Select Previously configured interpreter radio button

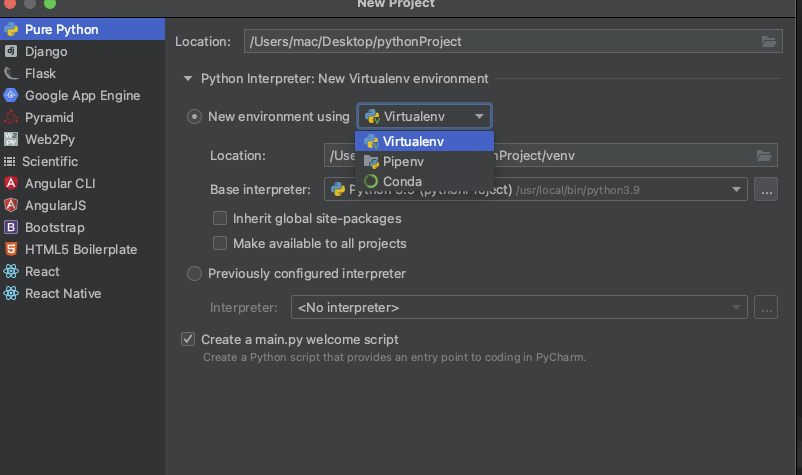194,273
